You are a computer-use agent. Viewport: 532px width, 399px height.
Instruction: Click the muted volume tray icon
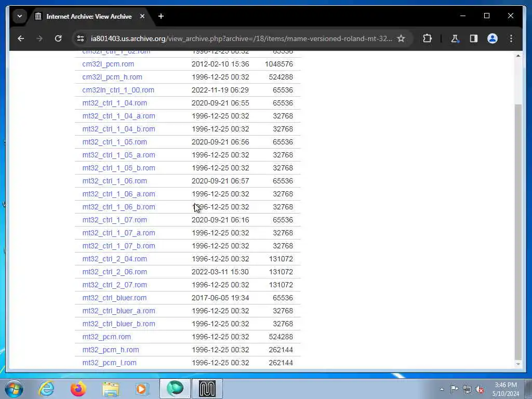click(480, 390)
